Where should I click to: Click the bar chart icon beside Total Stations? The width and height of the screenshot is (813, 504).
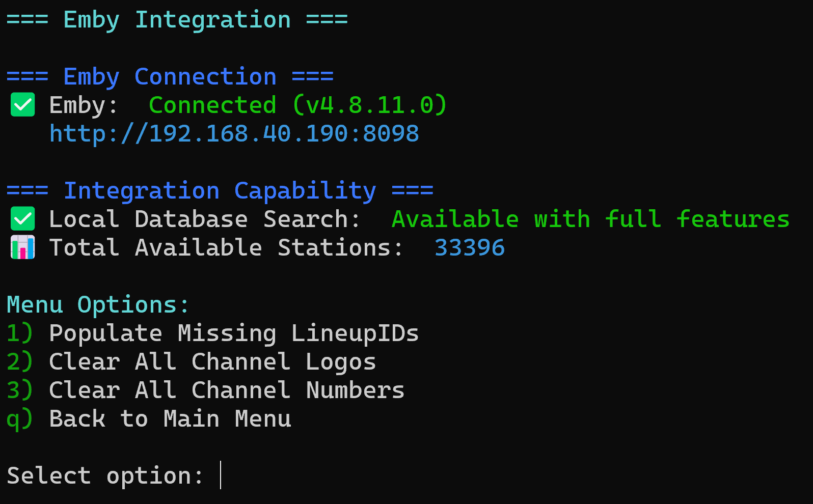[x=23, y=247]
